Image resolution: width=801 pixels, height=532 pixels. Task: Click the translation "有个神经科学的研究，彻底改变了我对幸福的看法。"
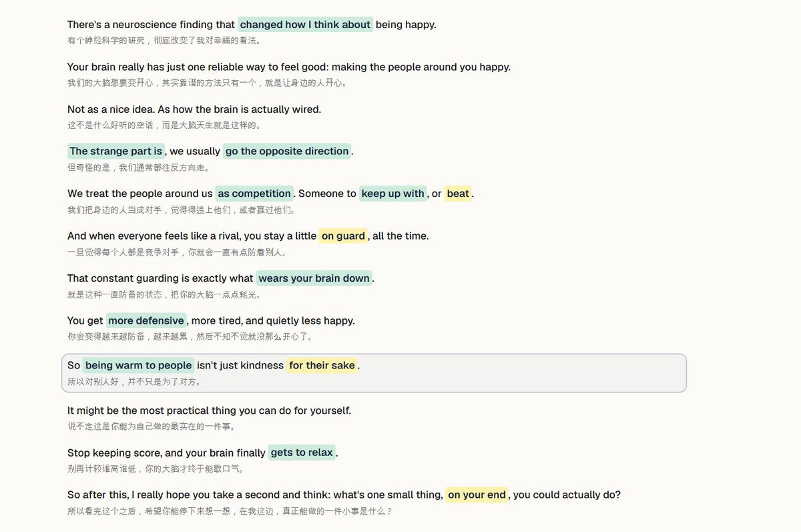coord(164,40)
